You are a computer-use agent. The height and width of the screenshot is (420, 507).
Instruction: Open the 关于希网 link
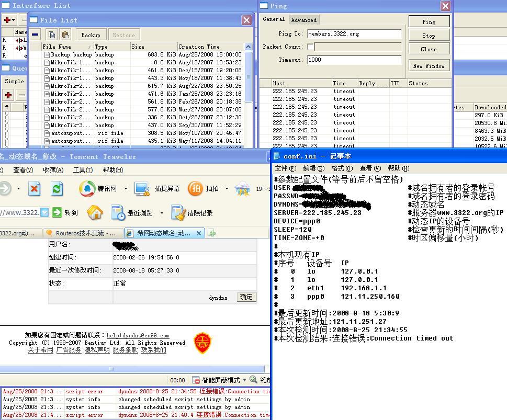tap(40, 349)
